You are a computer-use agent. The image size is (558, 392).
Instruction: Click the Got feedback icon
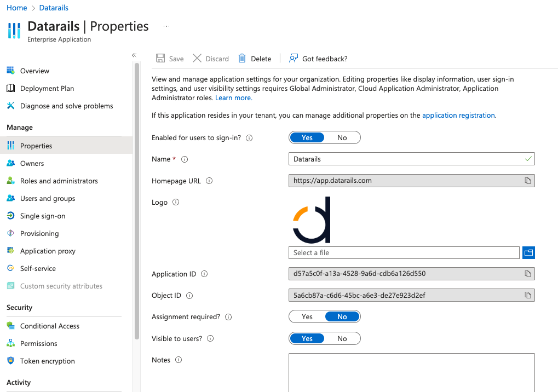tap(294, 59)
